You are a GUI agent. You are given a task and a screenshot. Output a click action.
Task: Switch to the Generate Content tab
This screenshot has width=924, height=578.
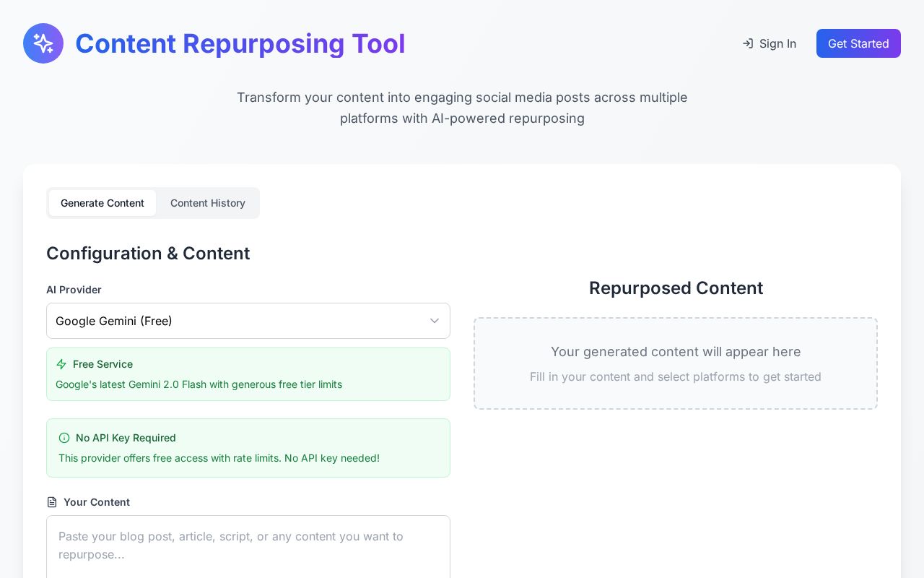click(103, 203)
